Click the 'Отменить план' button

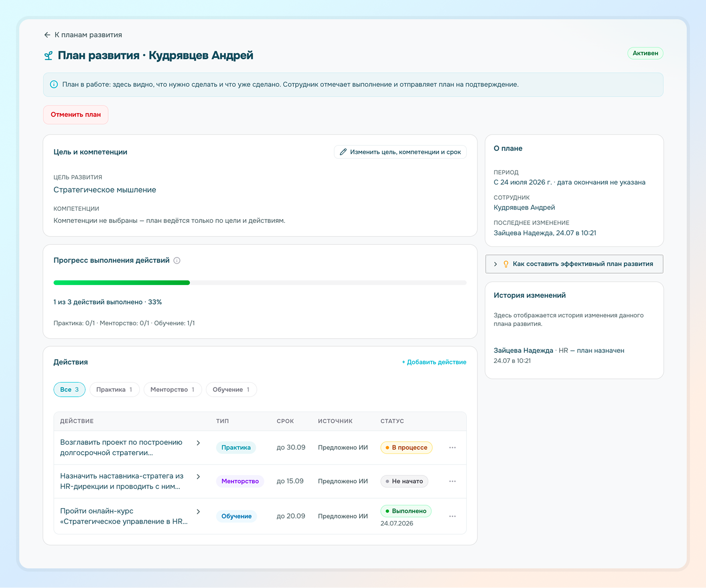(76, 115)
